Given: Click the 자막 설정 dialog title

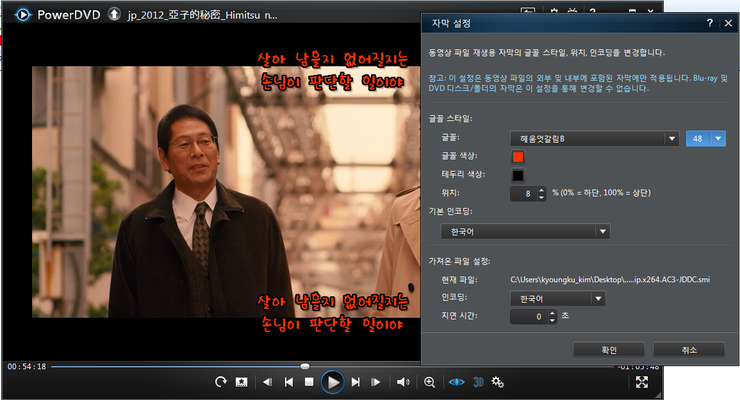Looking at the screenshot, I should [x=451, y=23].
